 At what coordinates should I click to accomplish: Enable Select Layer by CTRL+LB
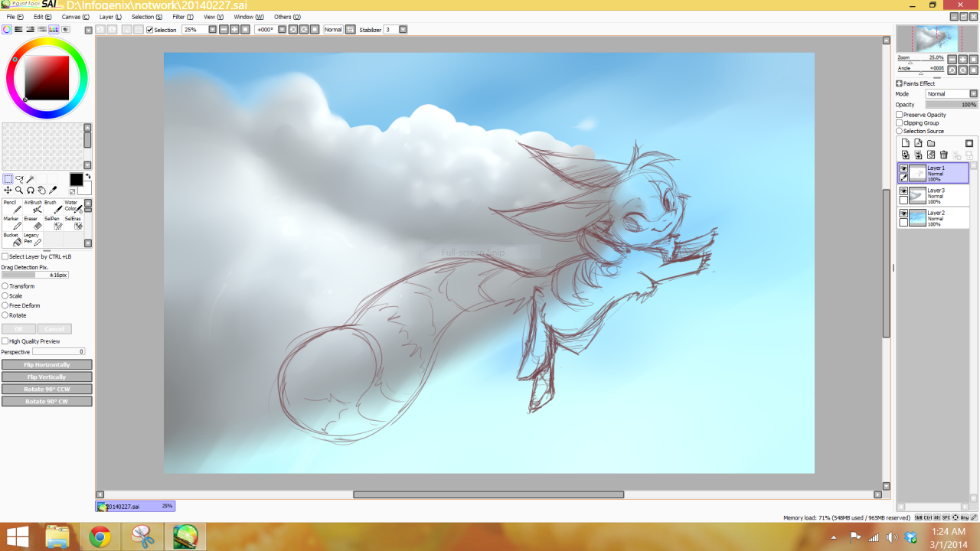click(x=5, y=256)
